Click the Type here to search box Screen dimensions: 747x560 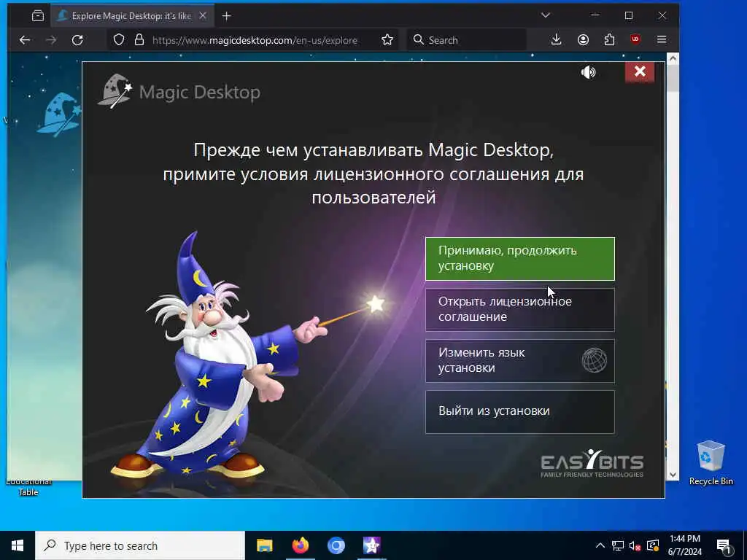click(140, 545)
